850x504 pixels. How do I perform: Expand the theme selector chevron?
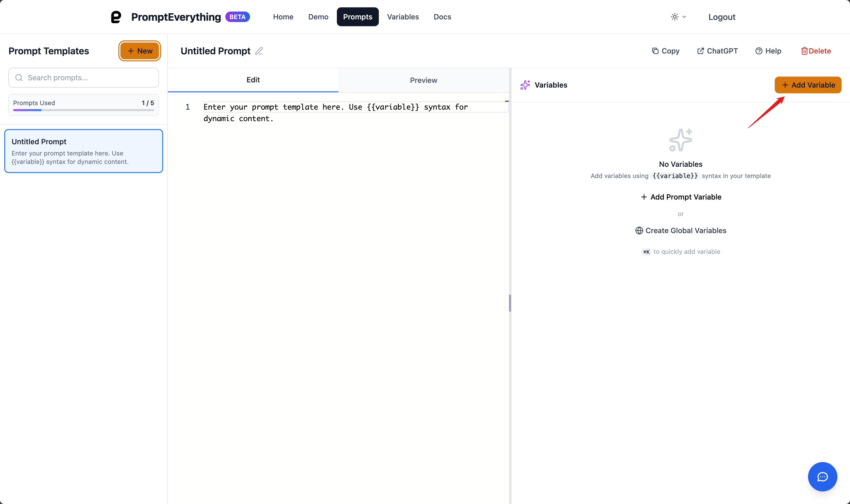pyautogui.click(x=684, y=17)
